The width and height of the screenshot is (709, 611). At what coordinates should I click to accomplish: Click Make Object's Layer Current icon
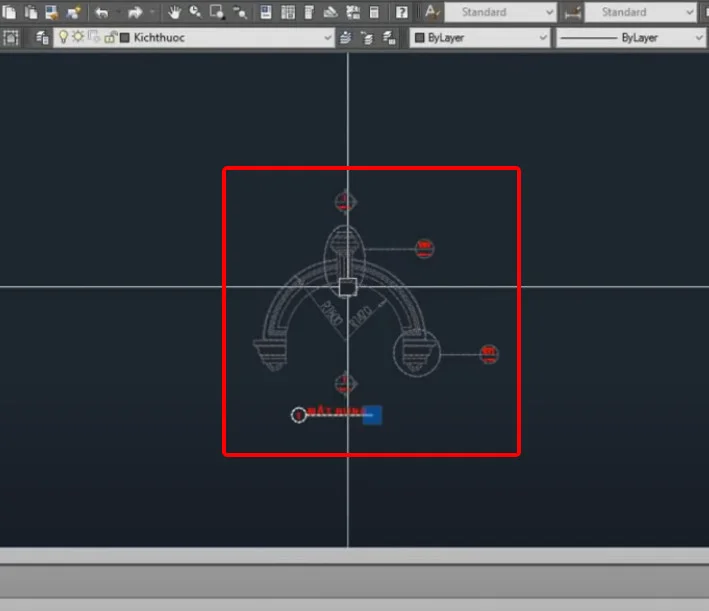tap(345, 38)
